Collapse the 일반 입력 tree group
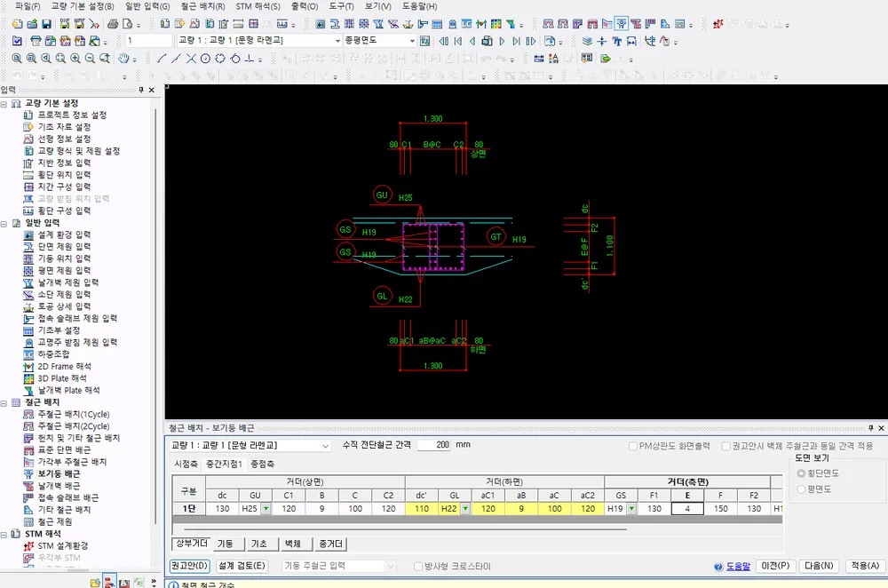Screen dimensions: 888x588 4,223
